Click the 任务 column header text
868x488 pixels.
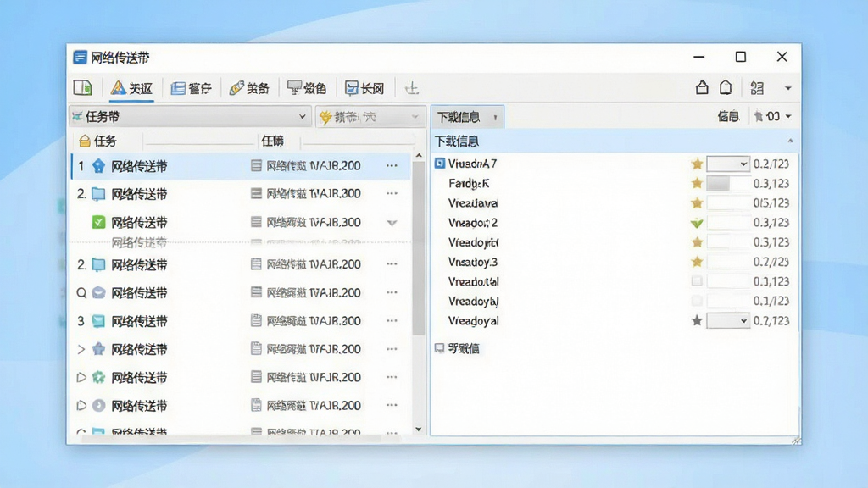(105, 141)
